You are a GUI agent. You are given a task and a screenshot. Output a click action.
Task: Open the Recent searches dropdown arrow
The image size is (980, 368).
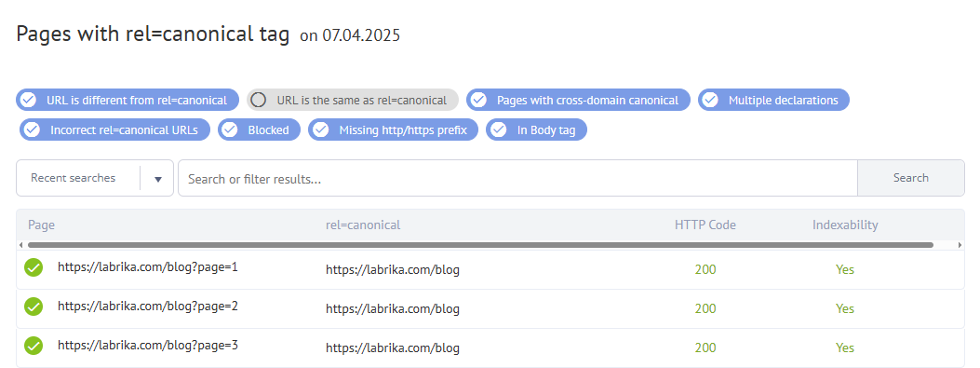point(158,179)
